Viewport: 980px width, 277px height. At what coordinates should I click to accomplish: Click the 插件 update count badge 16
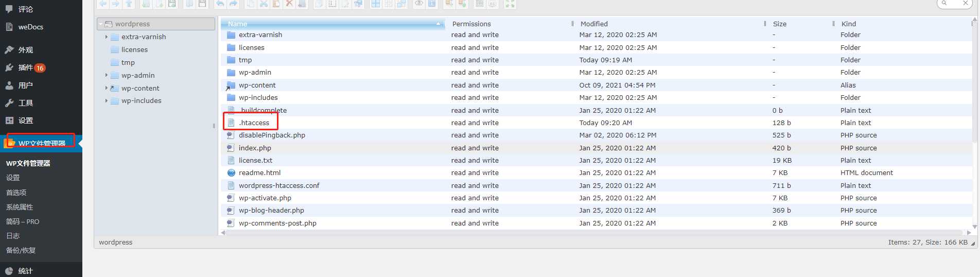click(x=40, y=68)
